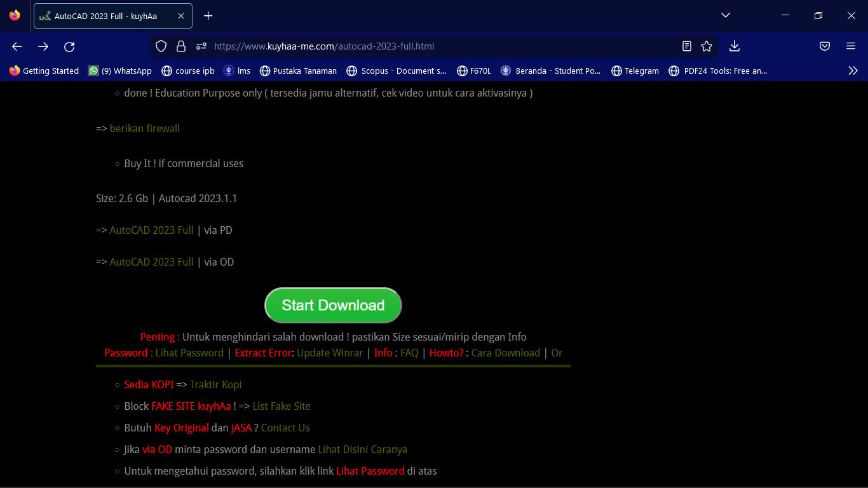Screen dimensions: 868x488
Task: Click the Reload page icon
Action: (x=69, y=46)
